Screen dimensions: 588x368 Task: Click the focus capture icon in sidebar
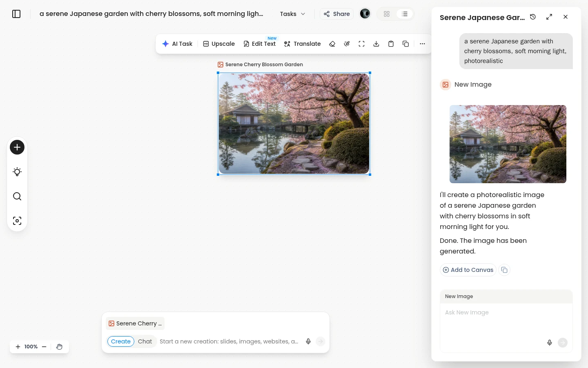pos(17,221)
